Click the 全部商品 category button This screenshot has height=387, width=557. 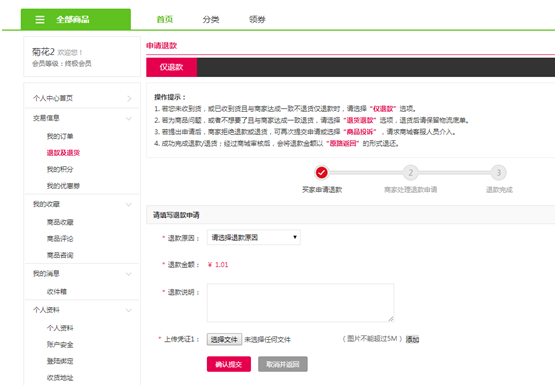click(76, 19)
